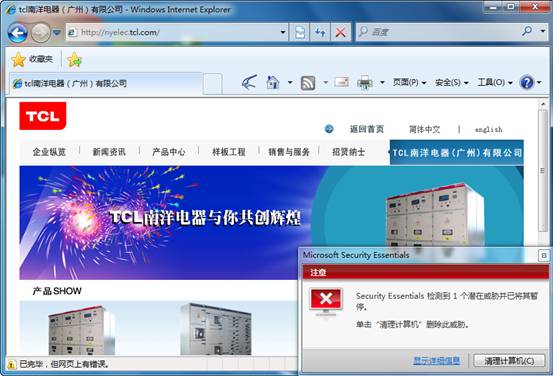Click the Print icon in command bar
Viewport: 553px width, 376px height.
[365, 83]
